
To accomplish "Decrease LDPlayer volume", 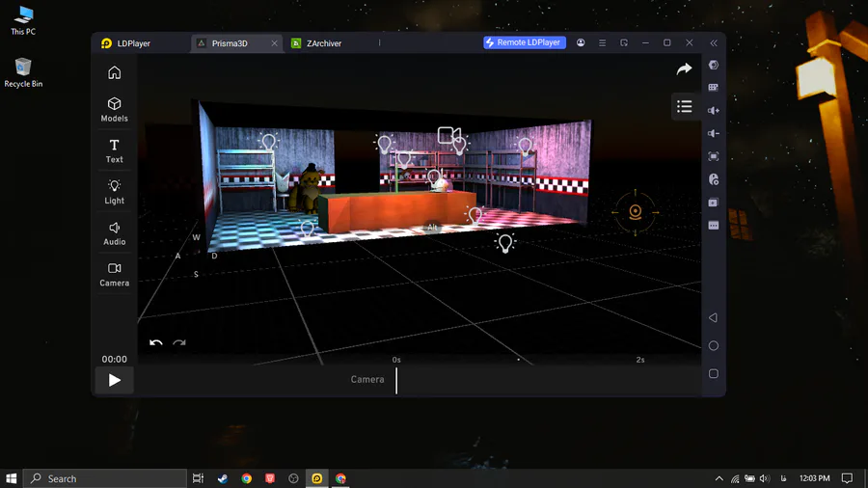I will click(714, 133).
